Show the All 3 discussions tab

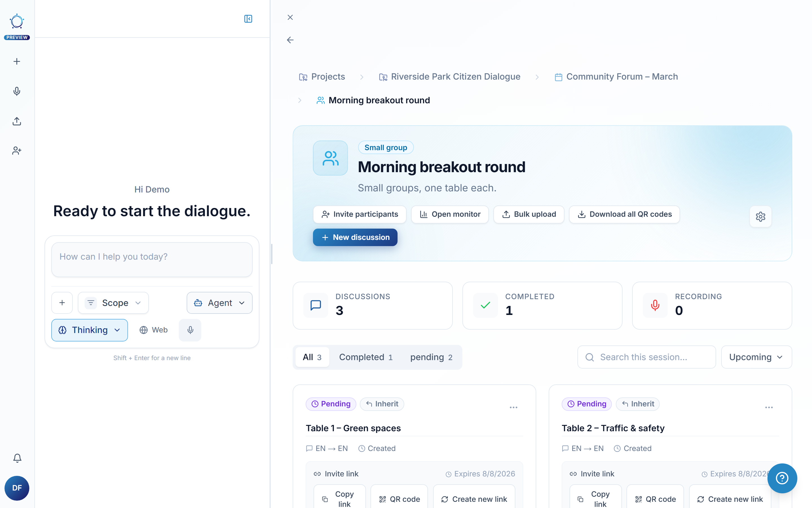point(312,357)
